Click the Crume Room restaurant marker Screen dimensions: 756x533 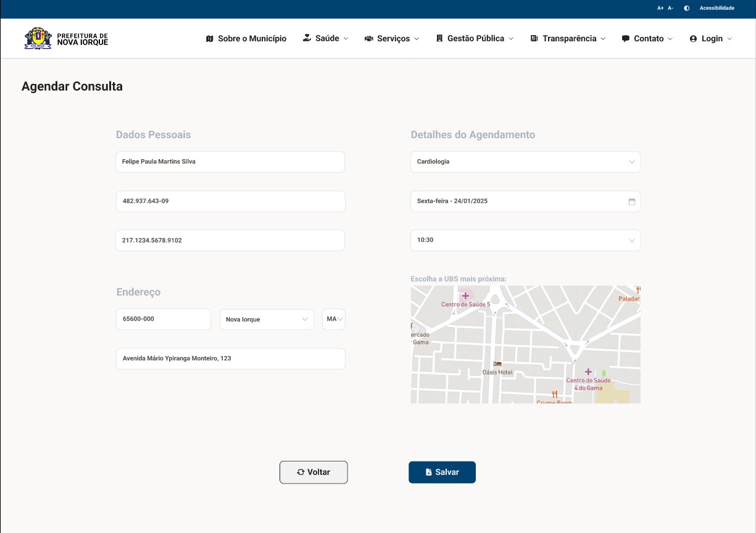click(555, 394)
